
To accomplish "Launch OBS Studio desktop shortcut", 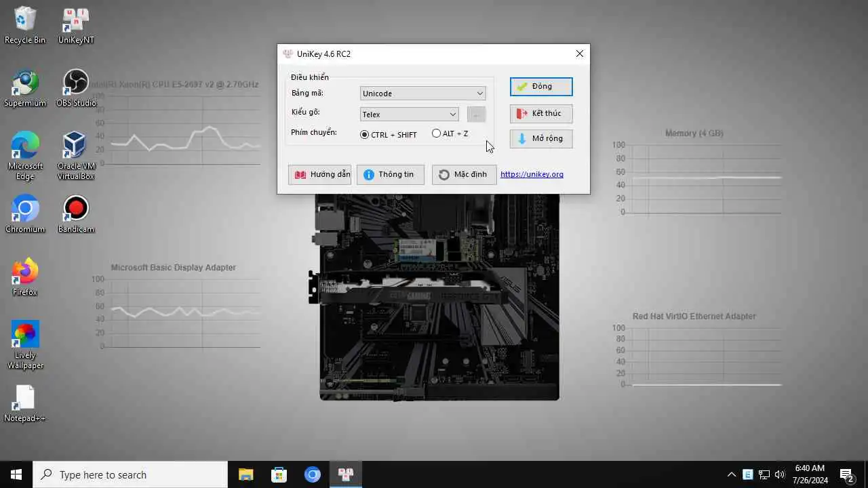I will coord(76,89).
